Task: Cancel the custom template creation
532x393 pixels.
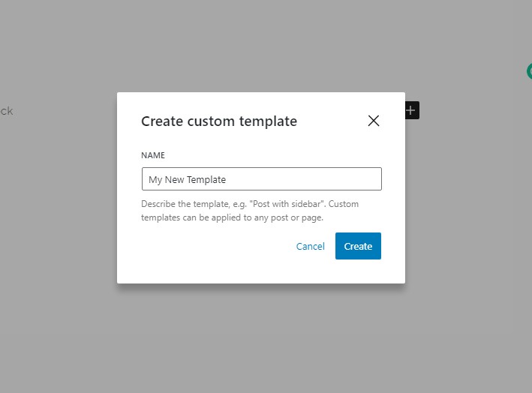Action: (310, 246)
